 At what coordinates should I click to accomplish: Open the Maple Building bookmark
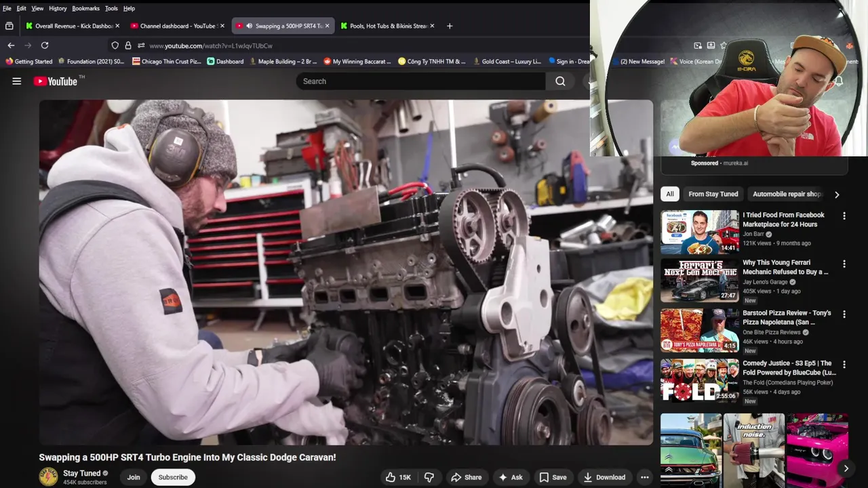283,61
